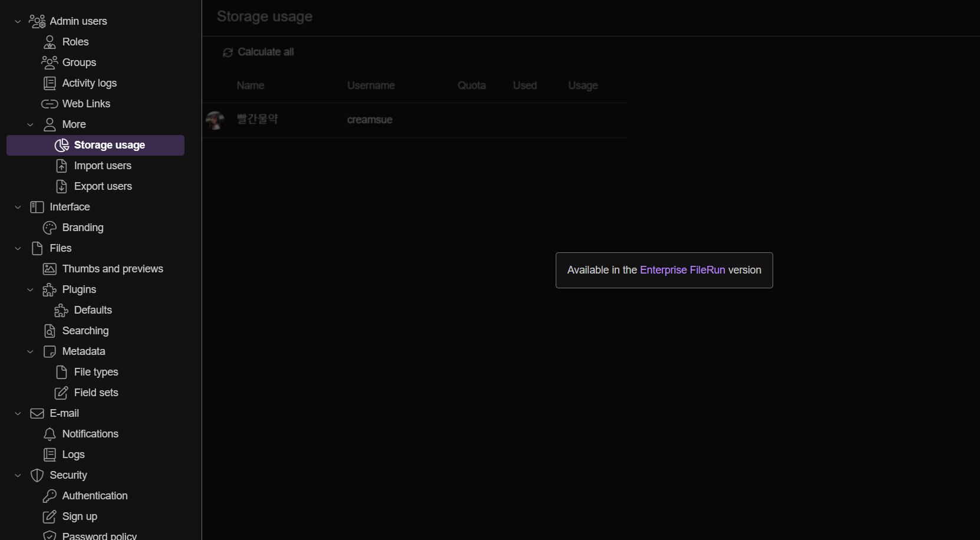Open the Enterprise FileRun link

pyautogui.click(x=682, y=270)
